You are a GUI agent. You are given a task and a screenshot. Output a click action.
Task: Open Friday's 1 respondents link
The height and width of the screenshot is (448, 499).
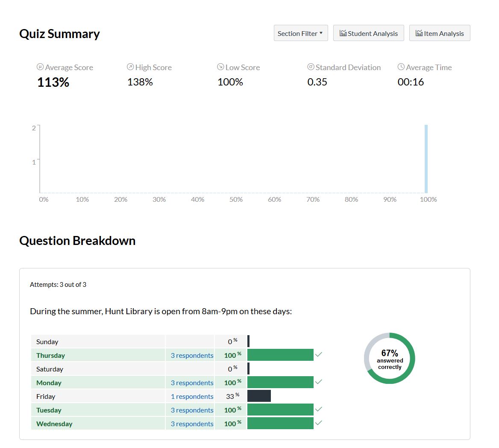click(192, 396)
